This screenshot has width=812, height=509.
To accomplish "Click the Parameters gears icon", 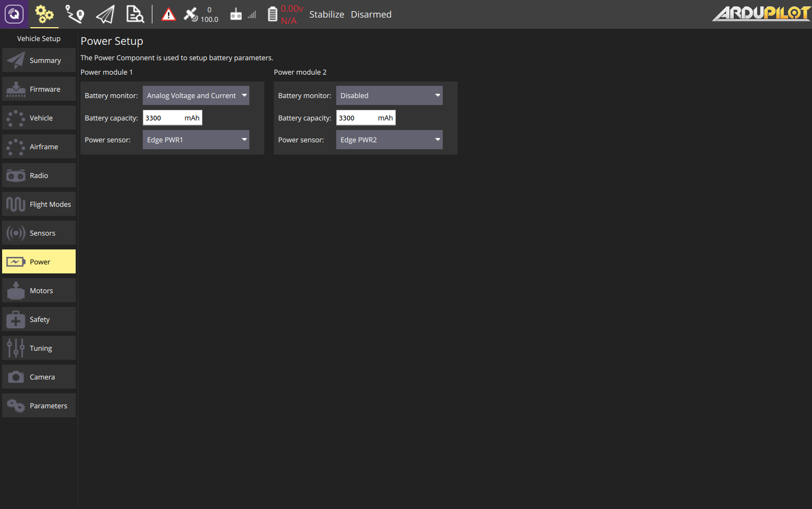I will (x=16, y=406).
